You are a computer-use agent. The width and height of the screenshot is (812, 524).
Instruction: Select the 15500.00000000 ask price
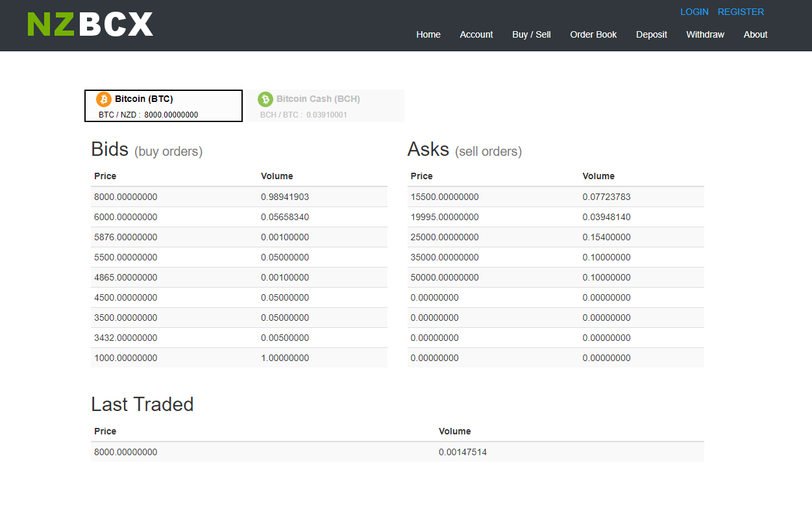click(445, 197)
